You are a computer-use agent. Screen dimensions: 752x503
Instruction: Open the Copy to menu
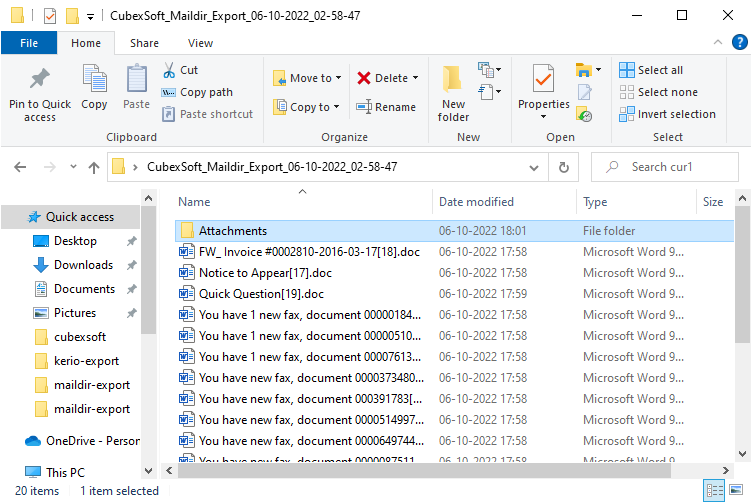306,107
